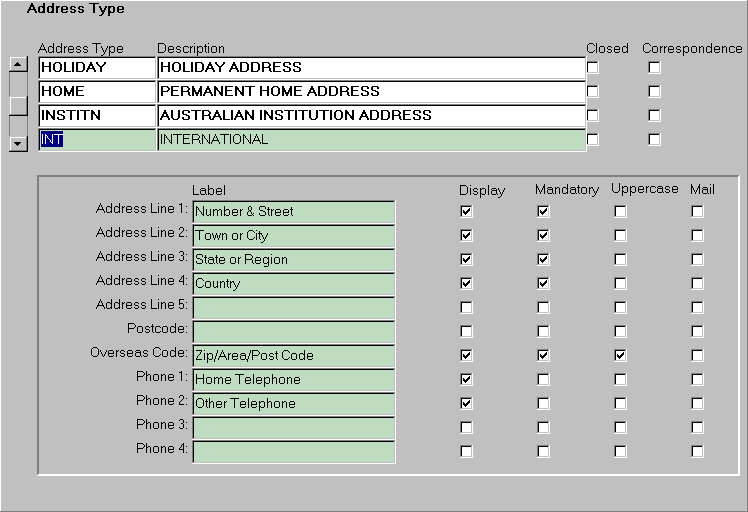Click the empty Phone 4 label field
Viewport: 748px width, 512px height.
pyautogui.click(x=293, y=452)
